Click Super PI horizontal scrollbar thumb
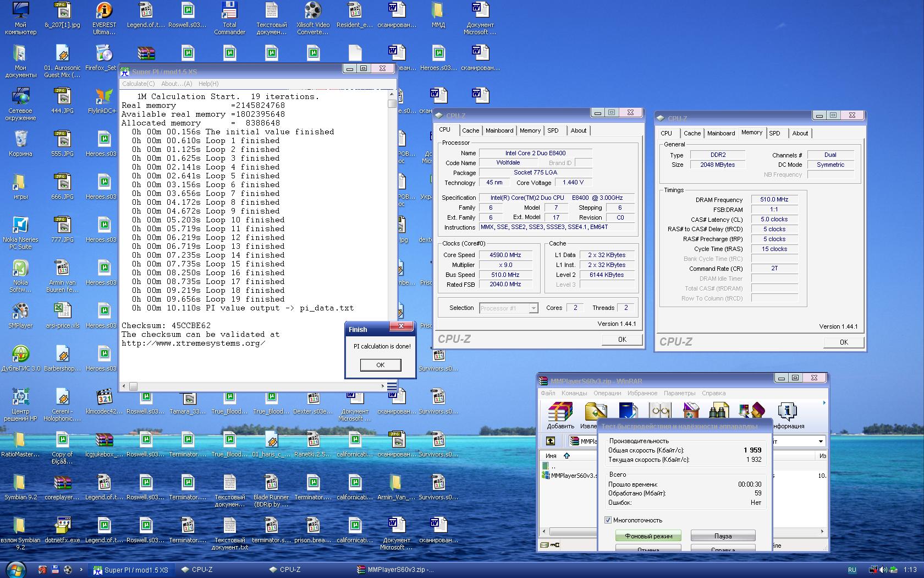This screenshot has width=924, height=578. coord(133,386)
